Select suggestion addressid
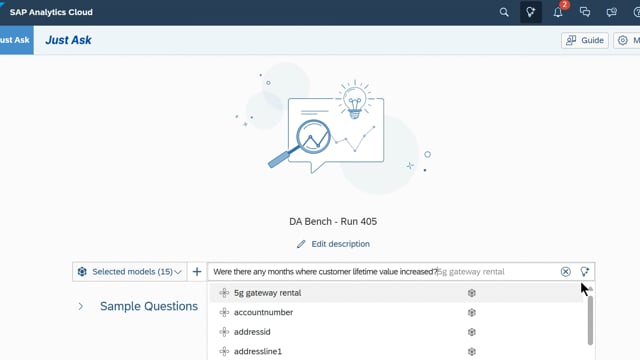This screenshot has width=640, height=360. pyautogui.click(x=396, y=332)
